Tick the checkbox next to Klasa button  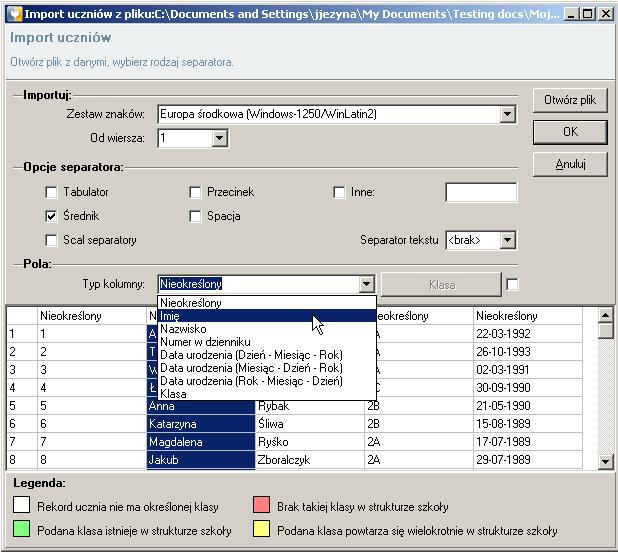(512, 284)
